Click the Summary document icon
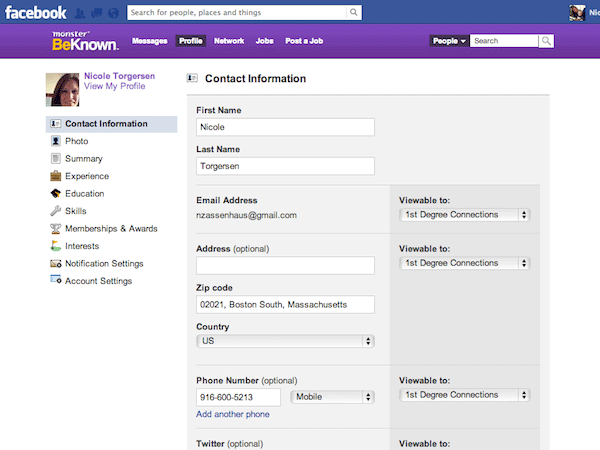The image size is (600, 450). (x=55, y=158)
